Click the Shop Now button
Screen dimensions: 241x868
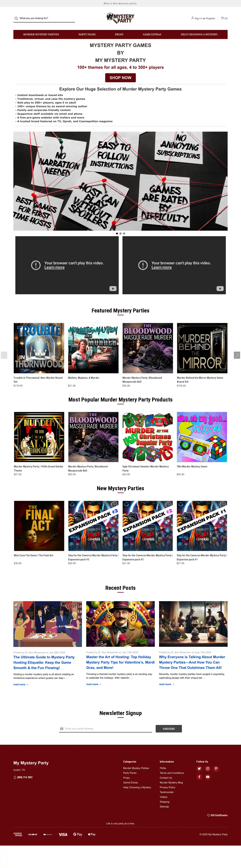pyautogui.click(x=120, y=78)
